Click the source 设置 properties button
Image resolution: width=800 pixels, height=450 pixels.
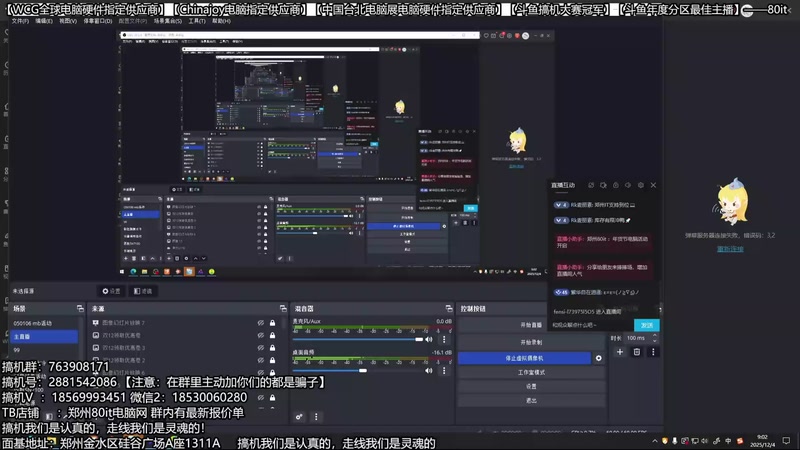(x=111, y=291)
